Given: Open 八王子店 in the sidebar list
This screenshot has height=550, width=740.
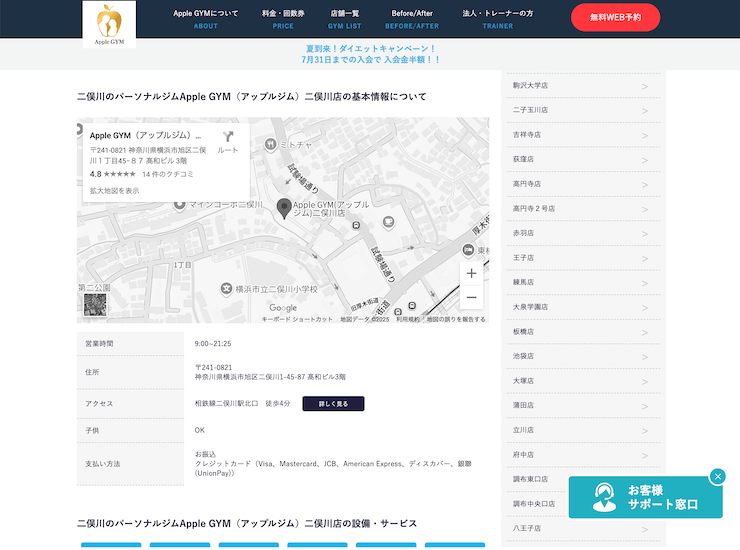Looking at the screenshot, I should [x=583, y=528].
